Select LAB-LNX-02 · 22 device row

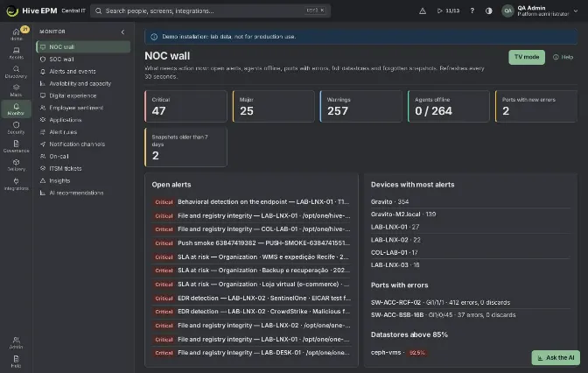(x=470, y=240)
